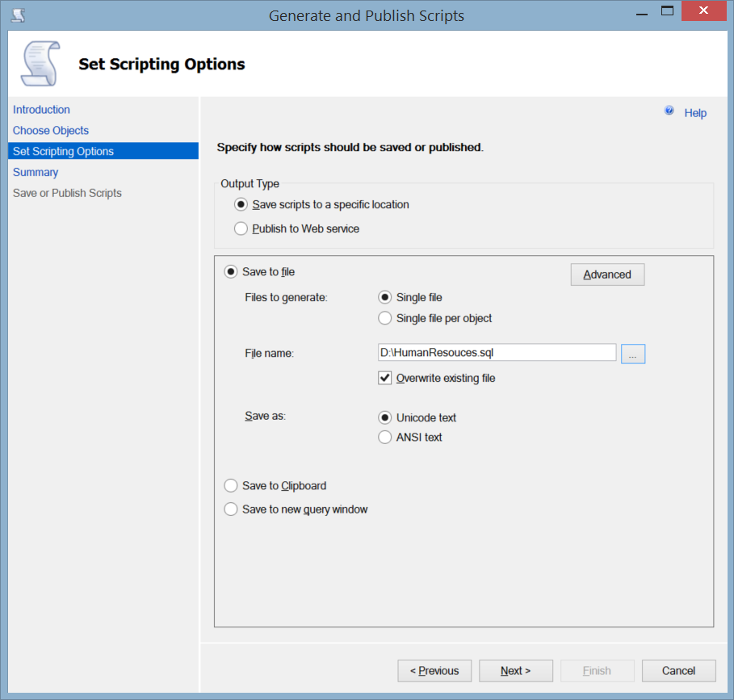Click the large script scroll header icon

39,64
